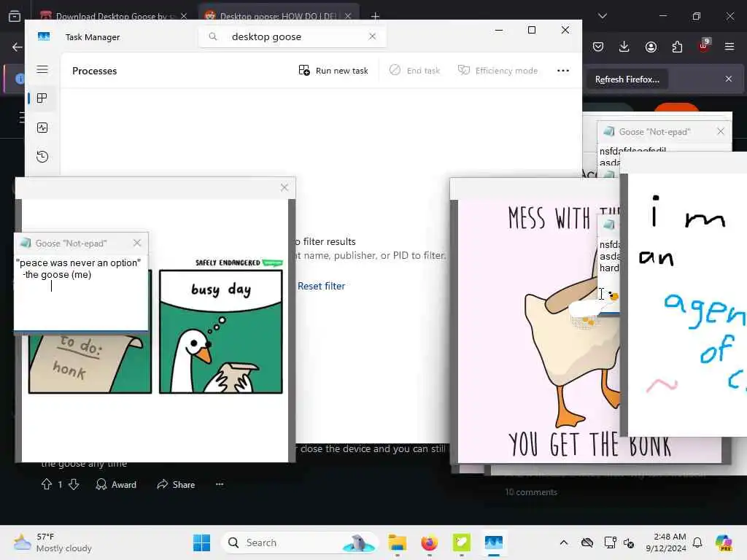
Task: Select Processes page icon in Task Manager sidebar
Action: [x=42, y=98]
